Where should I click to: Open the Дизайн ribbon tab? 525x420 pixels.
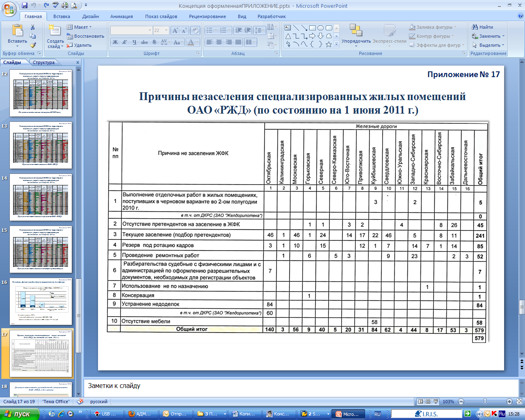tap(90, 16)
